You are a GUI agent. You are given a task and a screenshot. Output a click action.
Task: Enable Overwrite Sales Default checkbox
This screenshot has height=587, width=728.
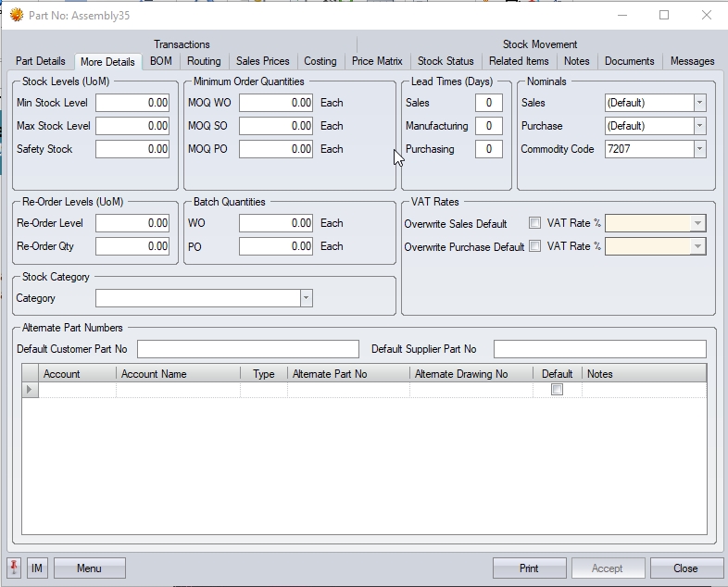click(534, 223)
